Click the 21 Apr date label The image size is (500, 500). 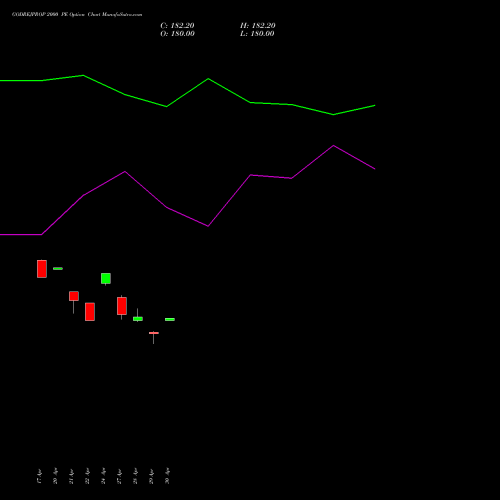(71, 476)
